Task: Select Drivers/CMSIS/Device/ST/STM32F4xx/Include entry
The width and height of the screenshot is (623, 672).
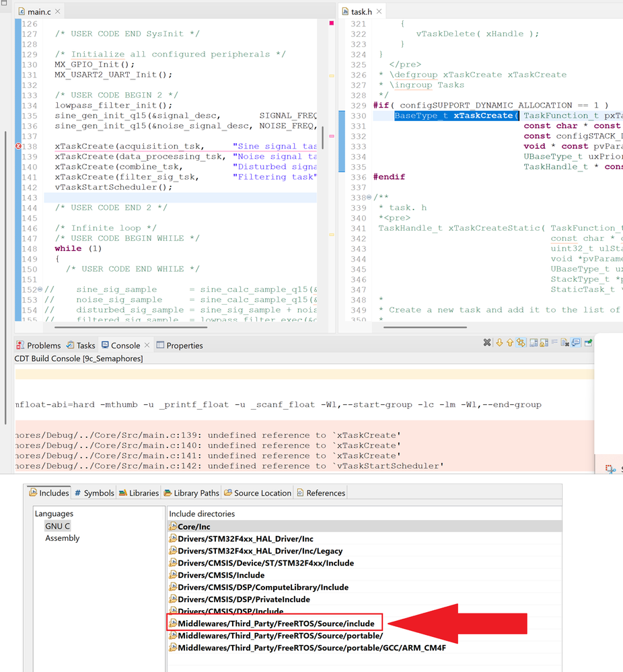Action: pyautogui.click(x=365, y=563)
